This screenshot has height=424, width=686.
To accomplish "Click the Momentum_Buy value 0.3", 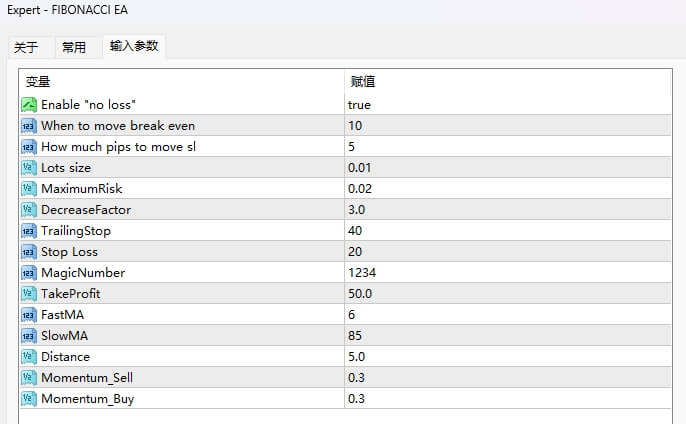I will 357,399.
